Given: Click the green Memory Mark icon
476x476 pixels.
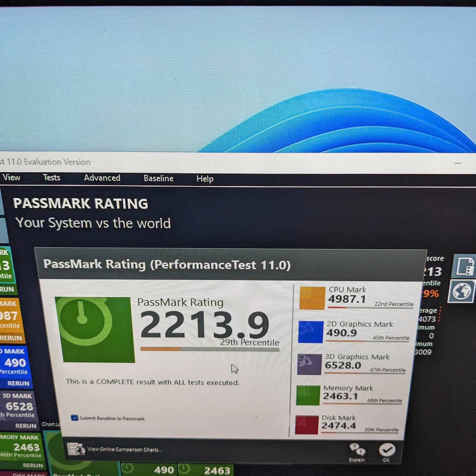Looking at the screenshot, I should [308, 395].
